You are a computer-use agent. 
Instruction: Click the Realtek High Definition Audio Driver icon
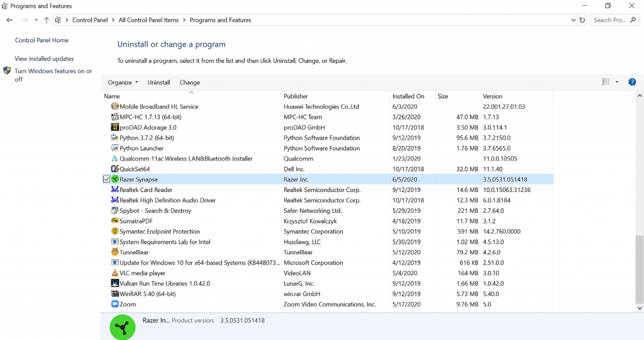[115, 200]
